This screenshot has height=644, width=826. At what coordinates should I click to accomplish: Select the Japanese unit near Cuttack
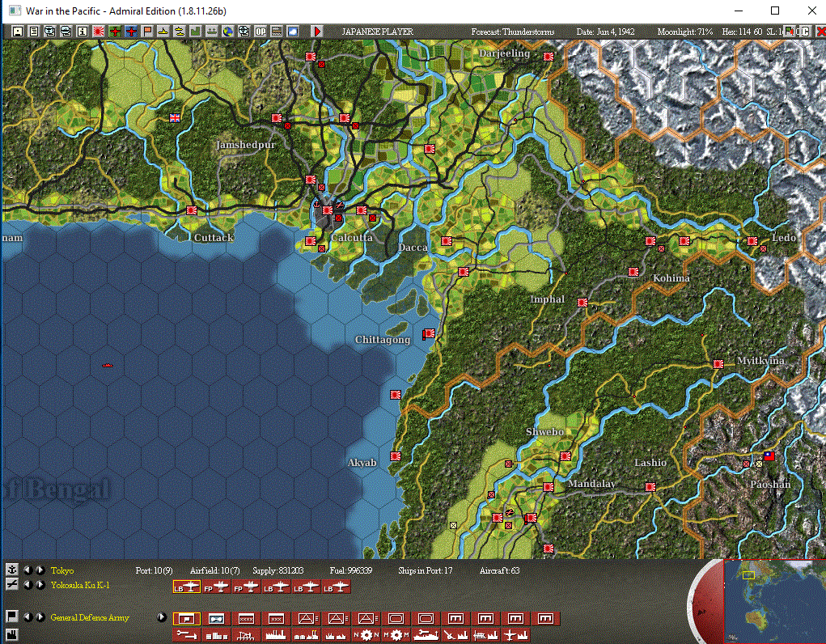coord(192,210)
